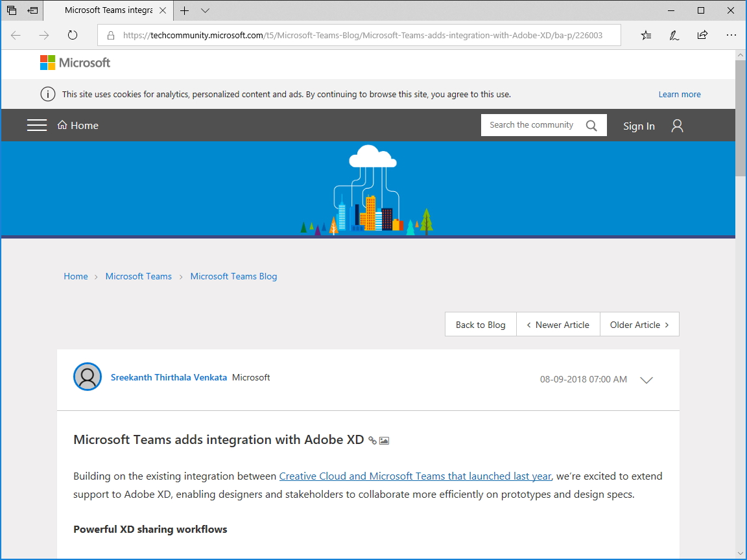Image resolution: width=747 pixels, height=560 pixels.
Task: Click the Microsoft logo
Action: pyautogui.click(x=75, y=63)
